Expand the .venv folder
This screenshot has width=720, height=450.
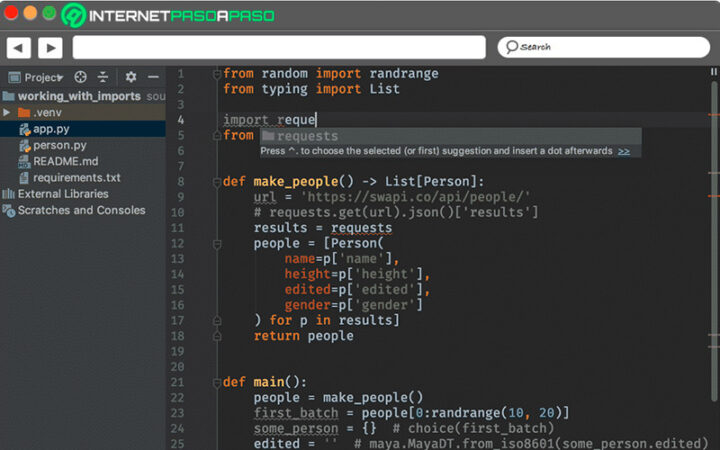coord(8,113)
